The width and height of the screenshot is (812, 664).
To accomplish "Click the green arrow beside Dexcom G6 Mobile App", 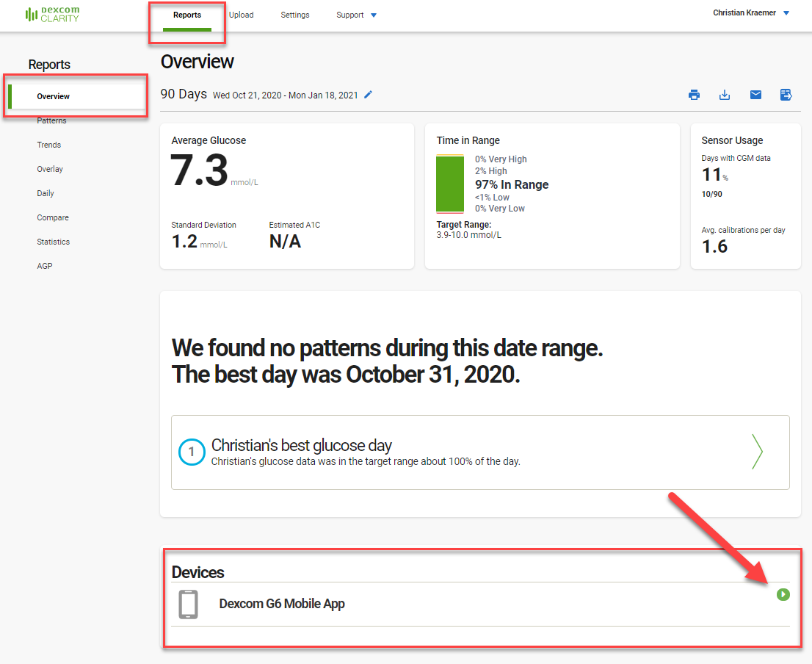I will (783, 595).
